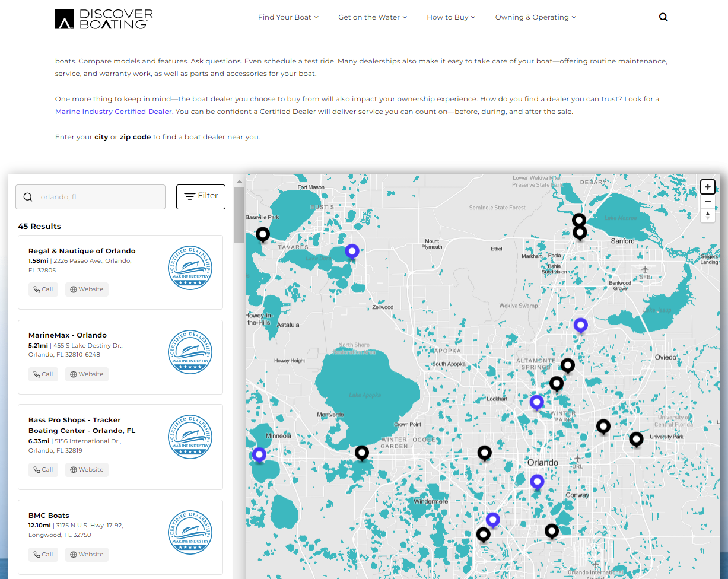Image resolution: width=728 pixels, height=579 pixels.
Task: Reset map compass bearing
Action: pos(707,216)
